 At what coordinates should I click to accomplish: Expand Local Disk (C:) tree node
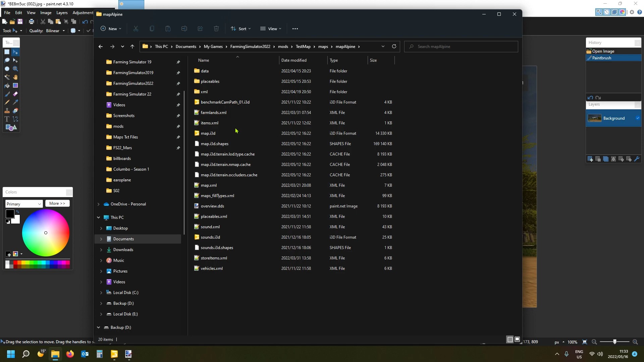[x=101, y=293]
